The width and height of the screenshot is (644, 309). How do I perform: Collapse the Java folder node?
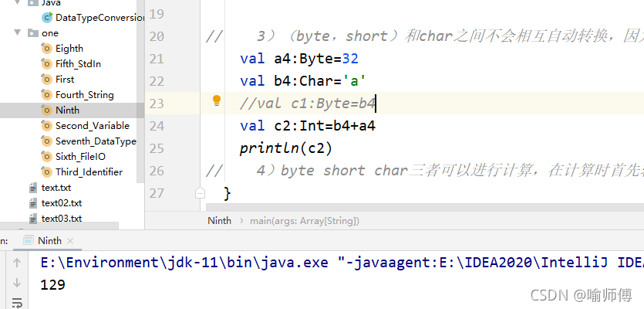tap(17, 2)
